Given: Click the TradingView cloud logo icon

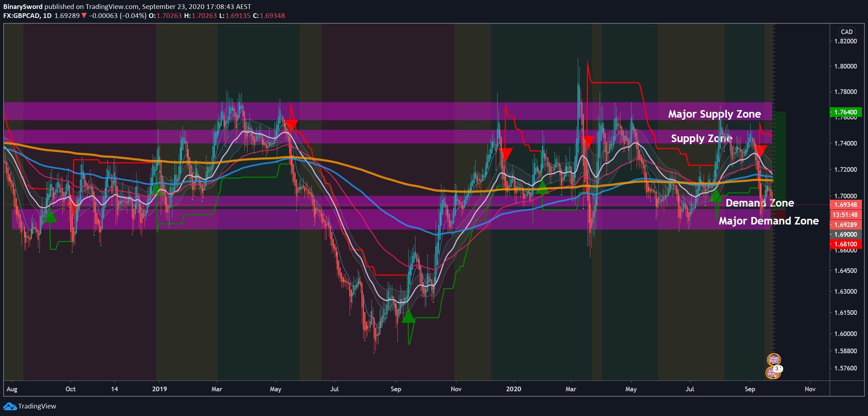Looking at the screenshot, I should pos(10,406).
